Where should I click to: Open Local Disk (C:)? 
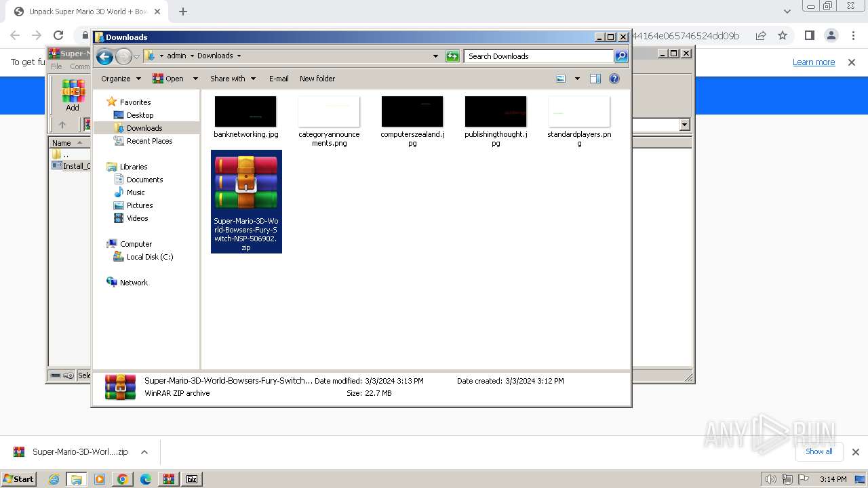149,257
